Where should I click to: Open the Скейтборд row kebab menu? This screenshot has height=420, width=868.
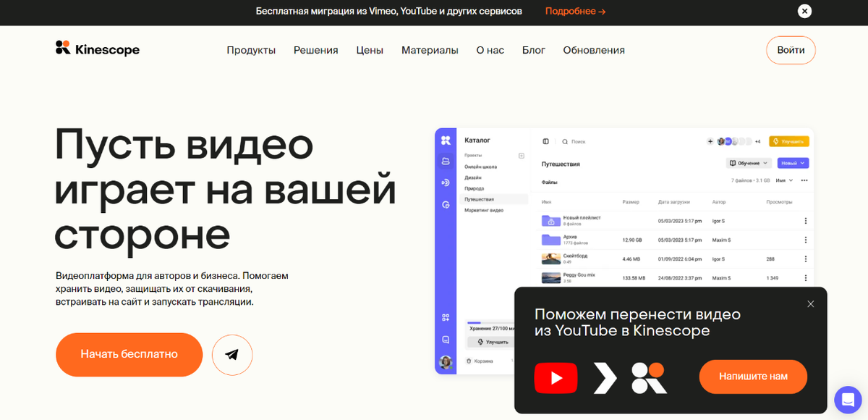click(806, 259)
